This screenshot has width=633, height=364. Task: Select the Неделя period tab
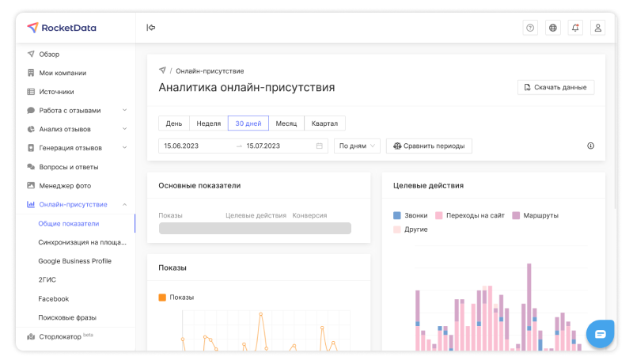(208, 123)
